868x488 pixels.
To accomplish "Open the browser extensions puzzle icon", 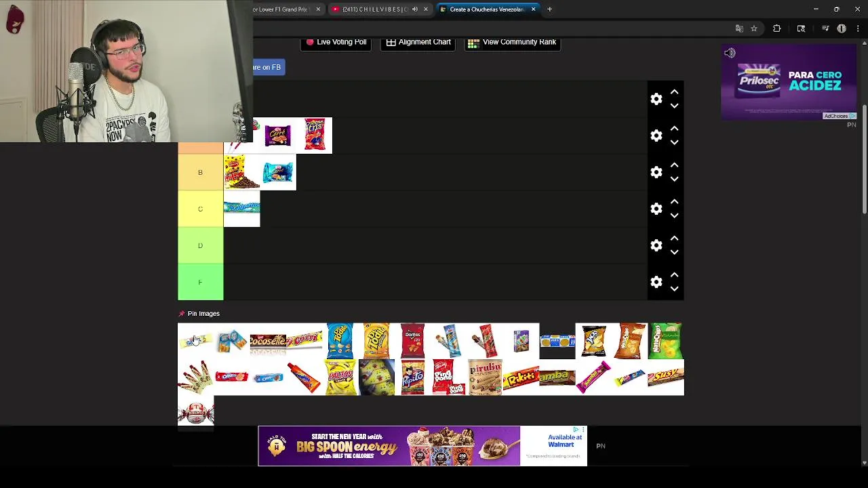I will tap(777, 28).
